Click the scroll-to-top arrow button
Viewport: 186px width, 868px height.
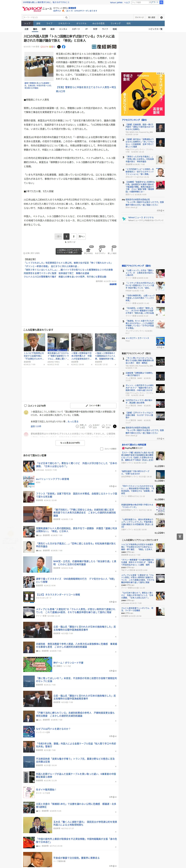180,537
